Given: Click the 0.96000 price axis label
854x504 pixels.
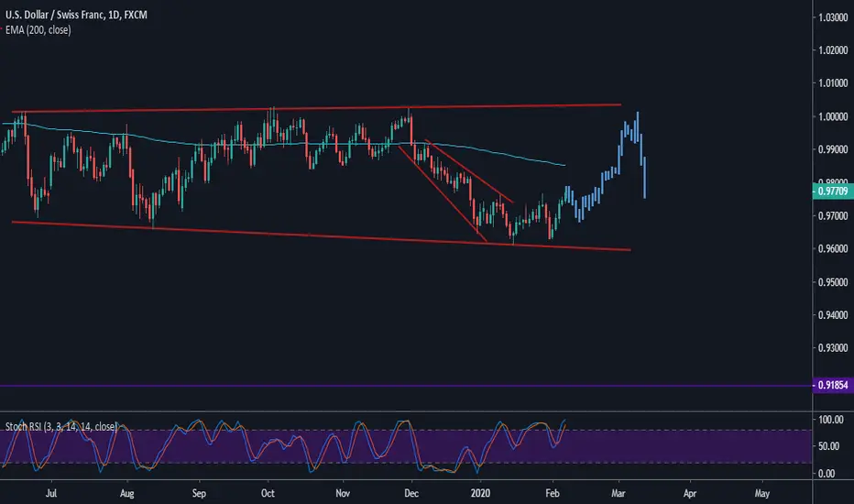Looking at the screenshot, I should coord(833,248).
